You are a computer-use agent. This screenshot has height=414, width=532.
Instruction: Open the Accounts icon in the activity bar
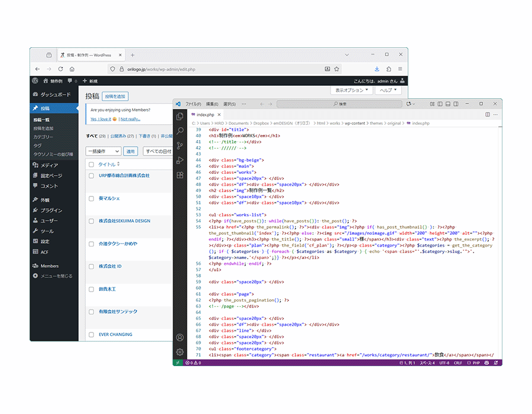[180, 337]
